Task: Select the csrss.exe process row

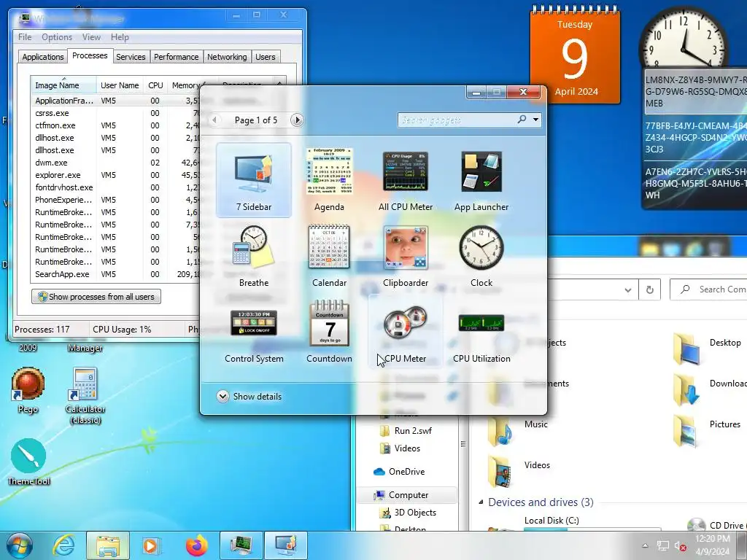Action: point(117,113)
